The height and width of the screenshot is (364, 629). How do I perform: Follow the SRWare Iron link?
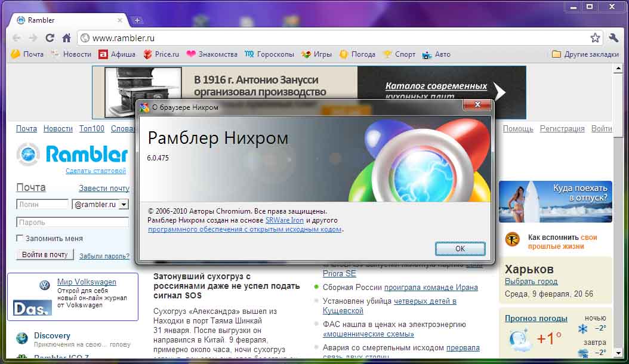(x=285, y=220)
